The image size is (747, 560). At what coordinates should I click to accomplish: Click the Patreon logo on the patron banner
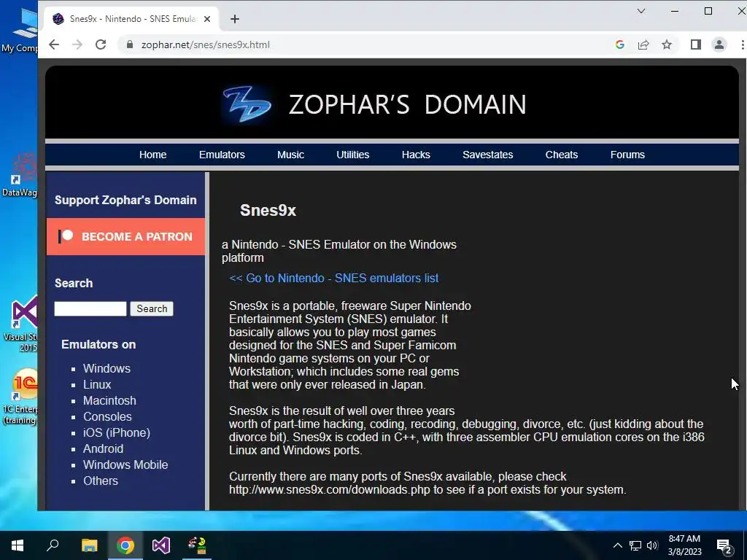click(x=66, y=236)
